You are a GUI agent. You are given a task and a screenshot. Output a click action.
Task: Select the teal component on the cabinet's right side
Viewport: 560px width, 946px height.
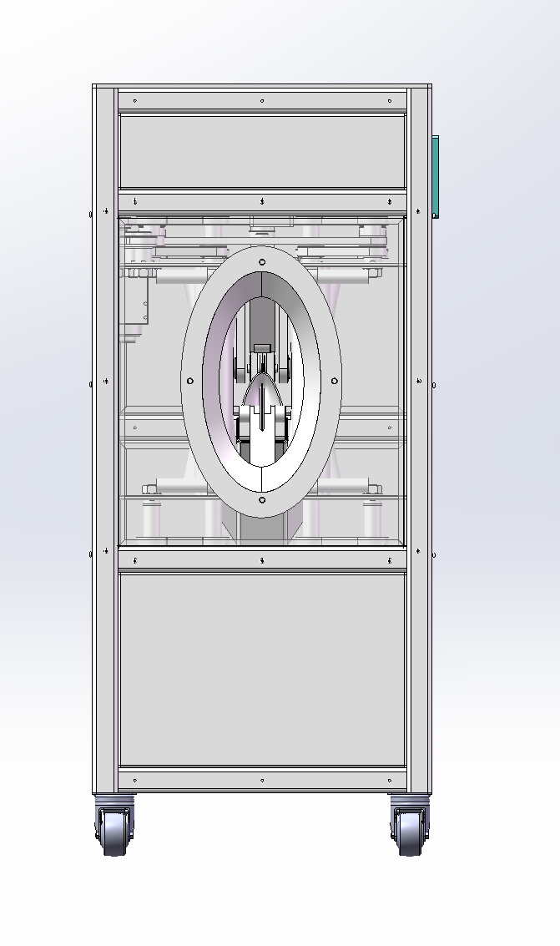pos(435,176)
